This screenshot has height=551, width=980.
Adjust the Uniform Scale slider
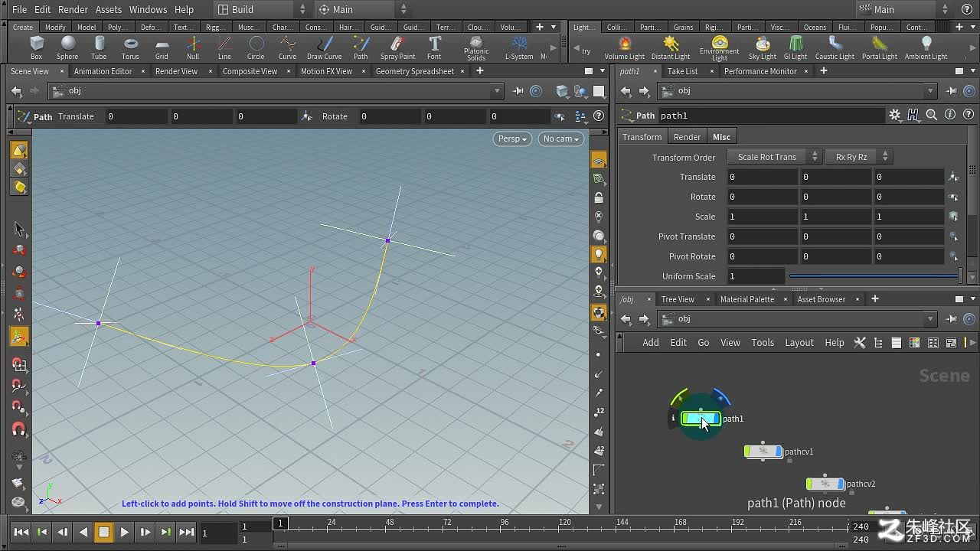point(874,276)
